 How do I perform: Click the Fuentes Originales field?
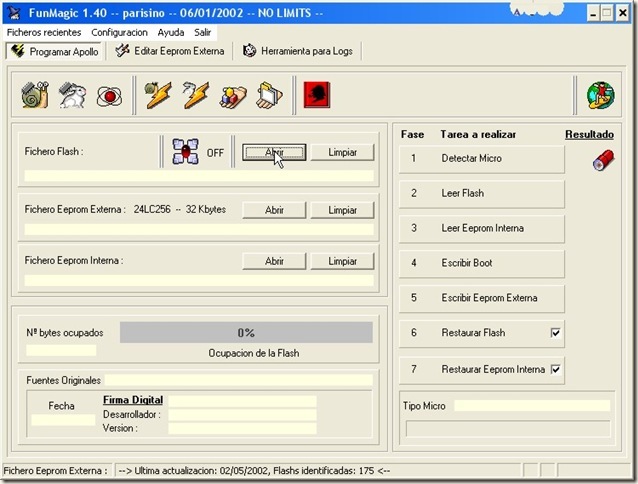click(x=239, y=380)
